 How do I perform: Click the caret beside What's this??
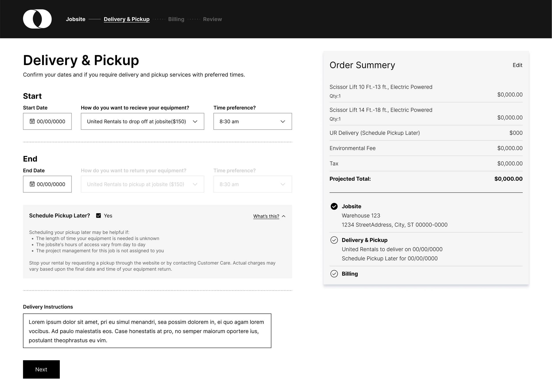pyautogui.click(x=284, y=216)
